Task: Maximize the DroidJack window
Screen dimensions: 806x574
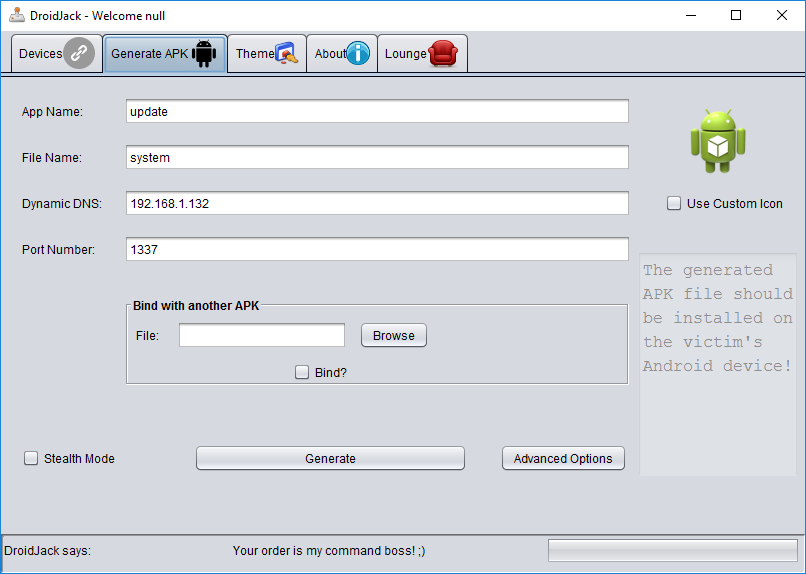Action: point(736,15)
